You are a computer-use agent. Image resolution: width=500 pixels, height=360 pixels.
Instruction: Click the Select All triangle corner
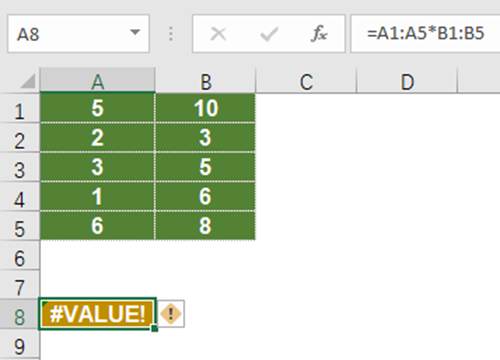(x=28, y=81)
